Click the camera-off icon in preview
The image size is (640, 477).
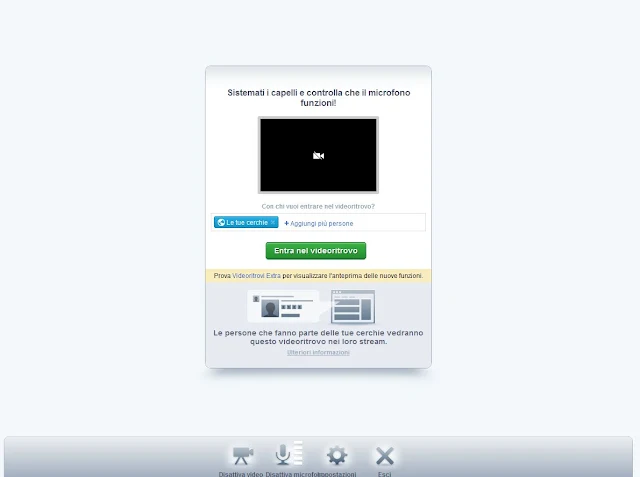tap(318, 155)
